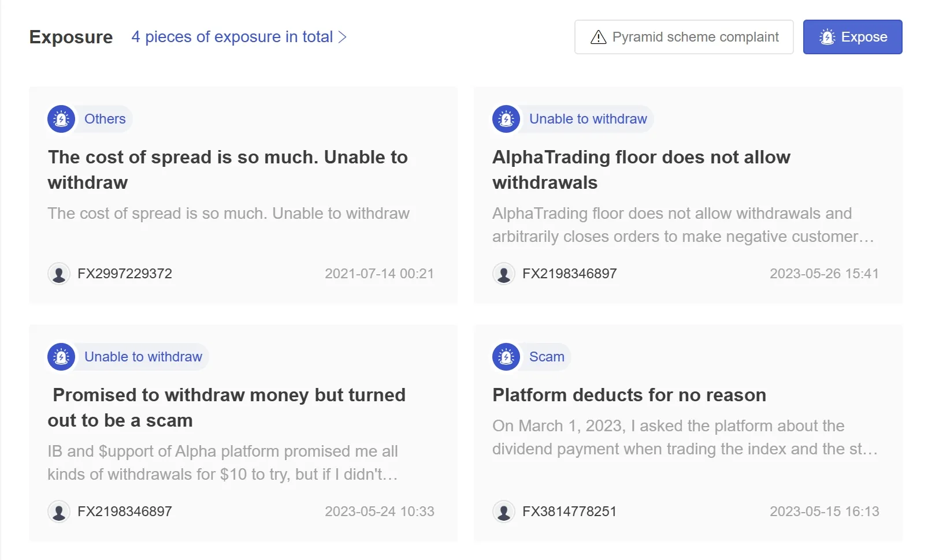Click description 'IB and $upport of Alpha'

[223, 463]
